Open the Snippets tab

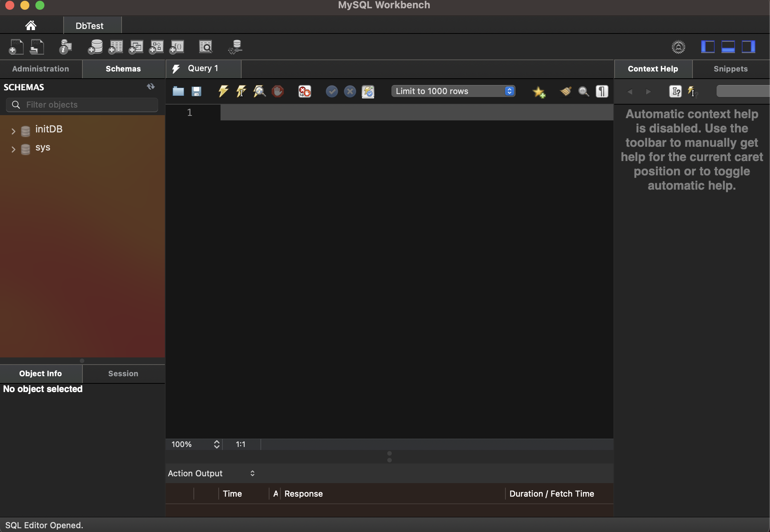(x=731, y=69)
